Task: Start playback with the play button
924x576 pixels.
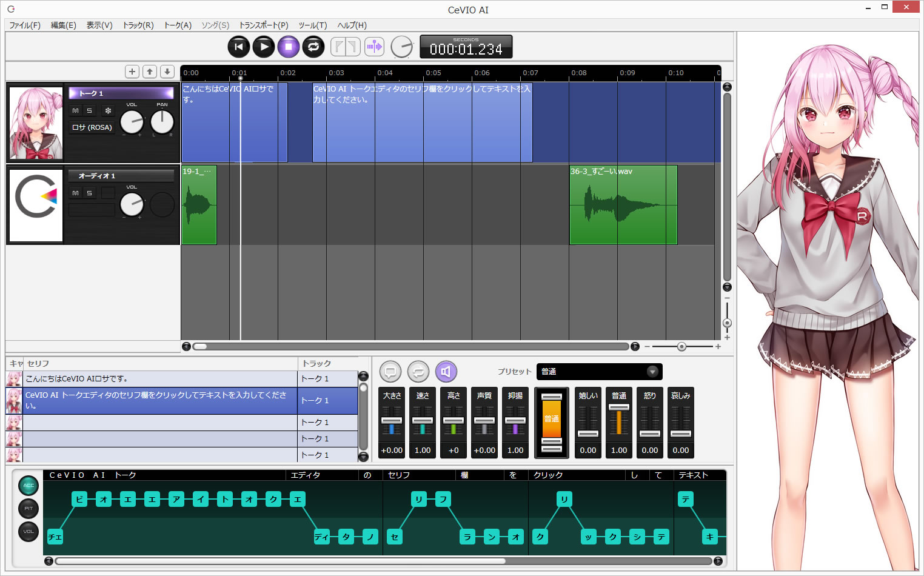Action: click(x=264, y=47)
